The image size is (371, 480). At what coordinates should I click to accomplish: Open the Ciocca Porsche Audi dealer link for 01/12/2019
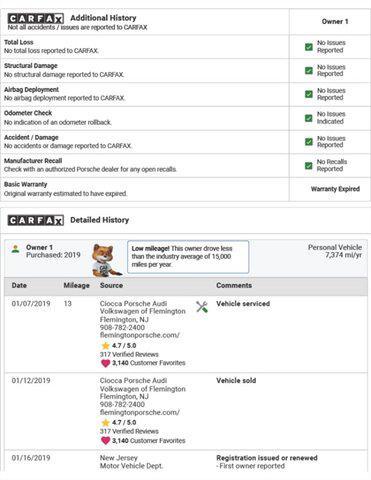click(143, 385)
